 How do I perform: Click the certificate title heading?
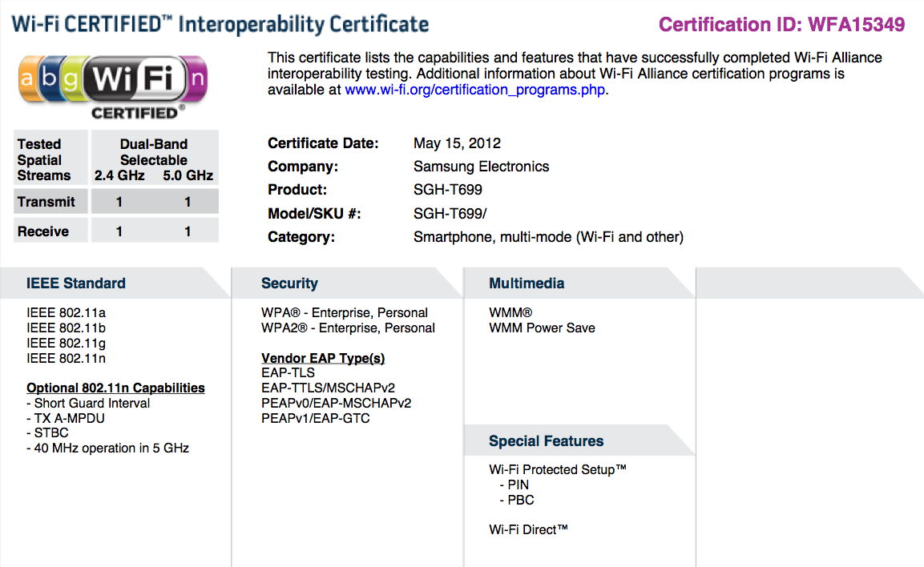point(220,24)
